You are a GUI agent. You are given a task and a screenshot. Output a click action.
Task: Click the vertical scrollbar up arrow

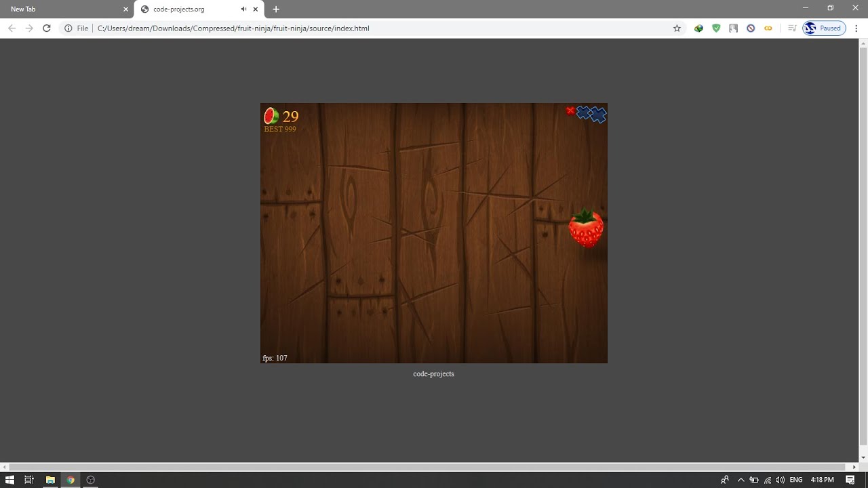pyautogui.click(x=863, y=43)
